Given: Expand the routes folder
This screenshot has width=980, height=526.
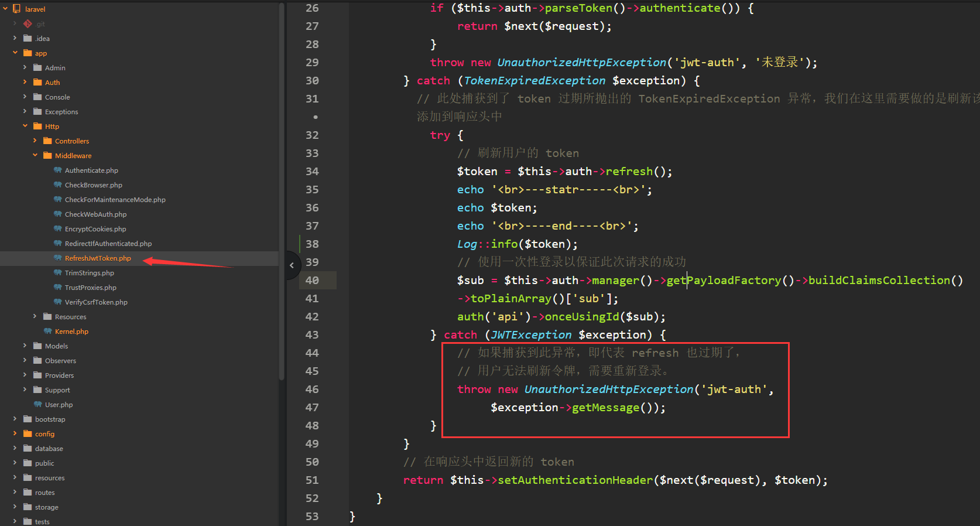Looking at the screenshot, I should (x=15, y=492).
